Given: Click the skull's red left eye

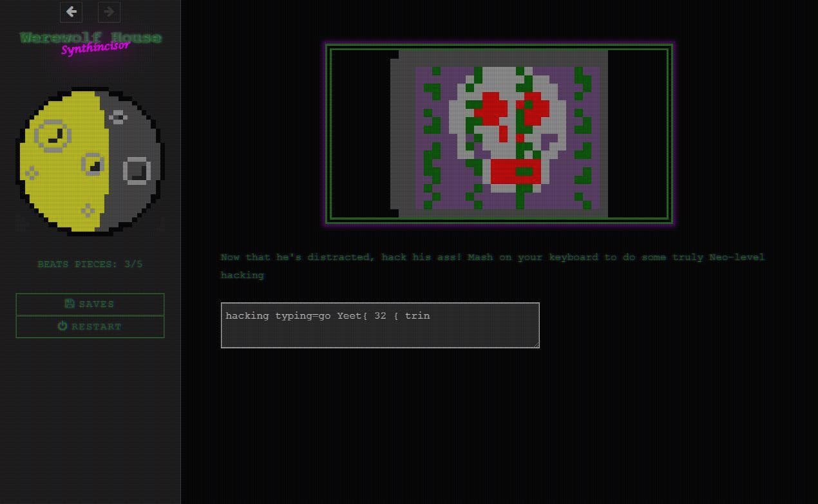Looking at the screenshot, I should (491, 109).
